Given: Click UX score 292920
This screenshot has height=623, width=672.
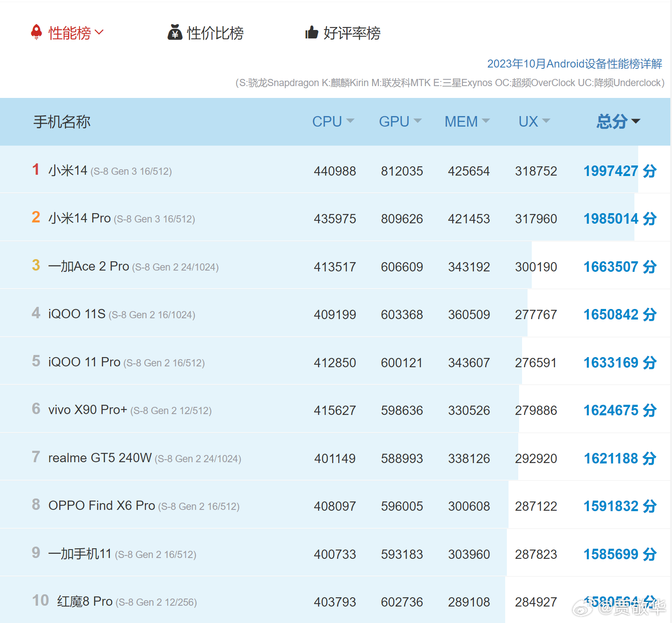Looking at the screenshot, I should pyautogui.click(x=536, y=458).
